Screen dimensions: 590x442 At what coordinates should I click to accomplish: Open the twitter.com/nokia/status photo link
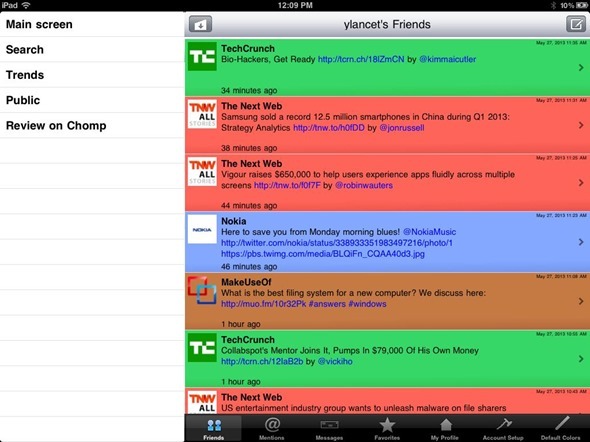pos(337,243)
